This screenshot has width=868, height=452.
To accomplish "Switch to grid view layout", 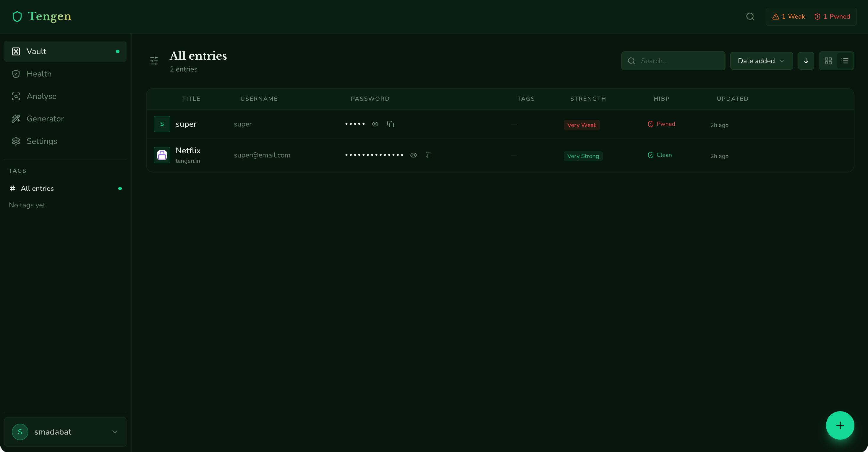I will click(x=828, y=61).
